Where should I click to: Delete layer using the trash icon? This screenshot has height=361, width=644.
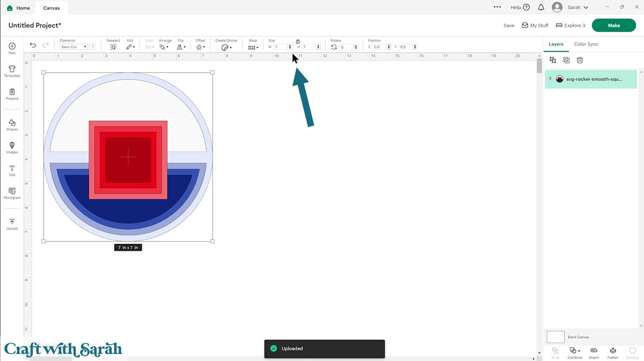click(x=580, y=60)
